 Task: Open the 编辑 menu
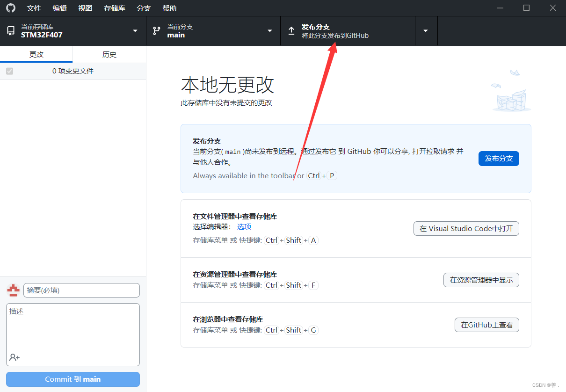[x=59, y=8]
